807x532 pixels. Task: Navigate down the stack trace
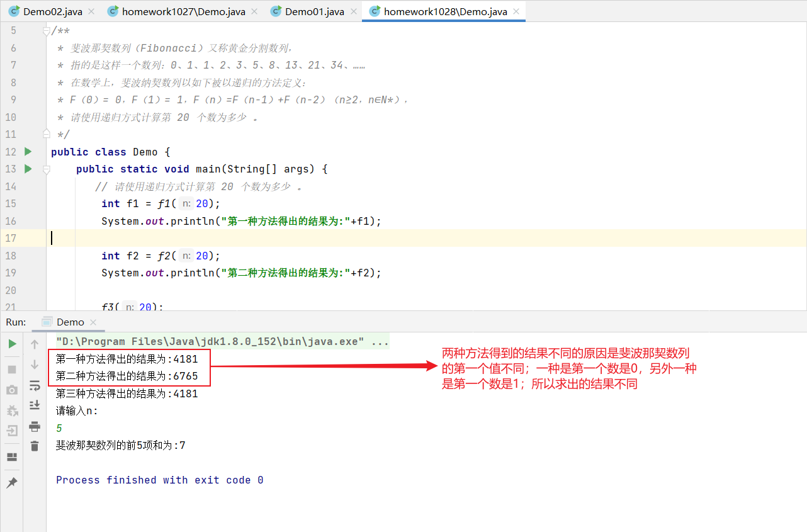(x=35, y=364)
